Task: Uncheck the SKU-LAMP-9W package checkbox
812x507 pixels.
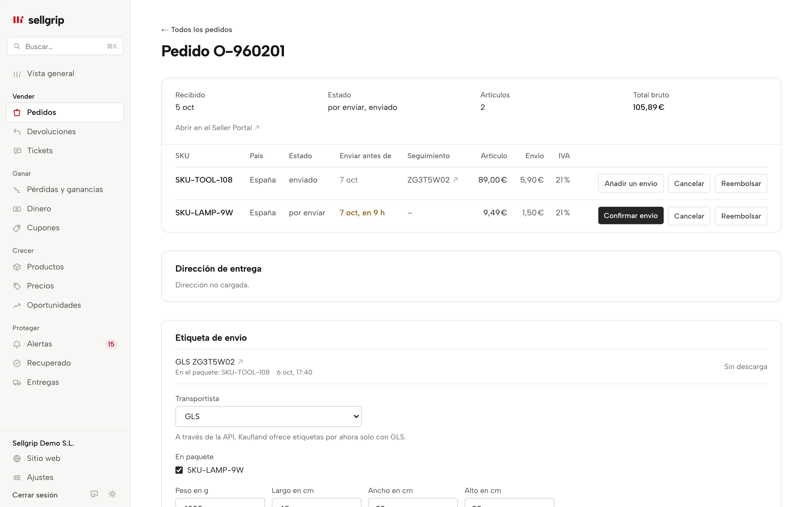Action: [x=179, y=470]
